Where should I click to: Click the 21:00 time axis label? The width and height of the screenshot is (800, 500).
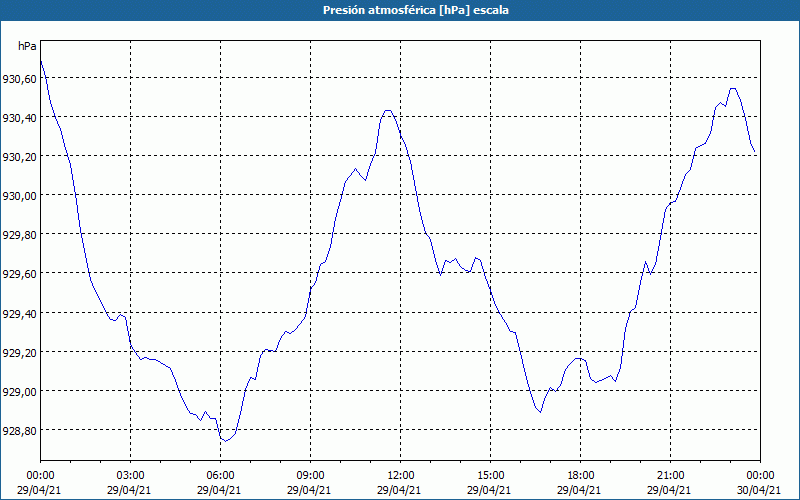pos(670,476)
